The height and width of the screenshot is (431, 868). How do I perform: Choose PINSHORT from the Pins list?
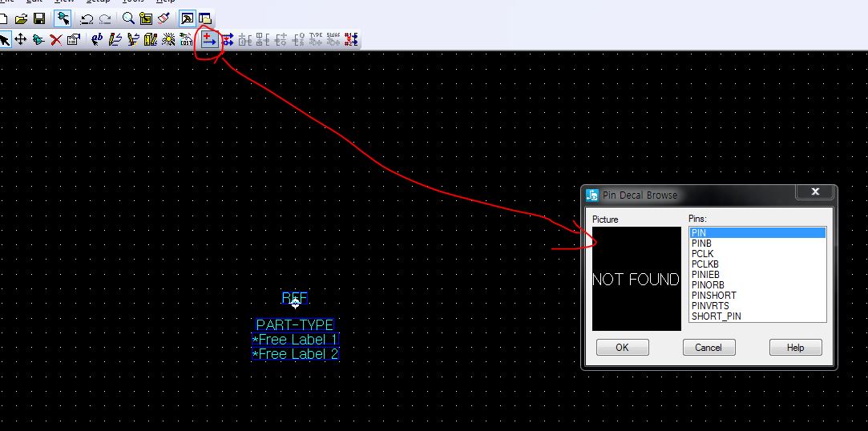713,296
